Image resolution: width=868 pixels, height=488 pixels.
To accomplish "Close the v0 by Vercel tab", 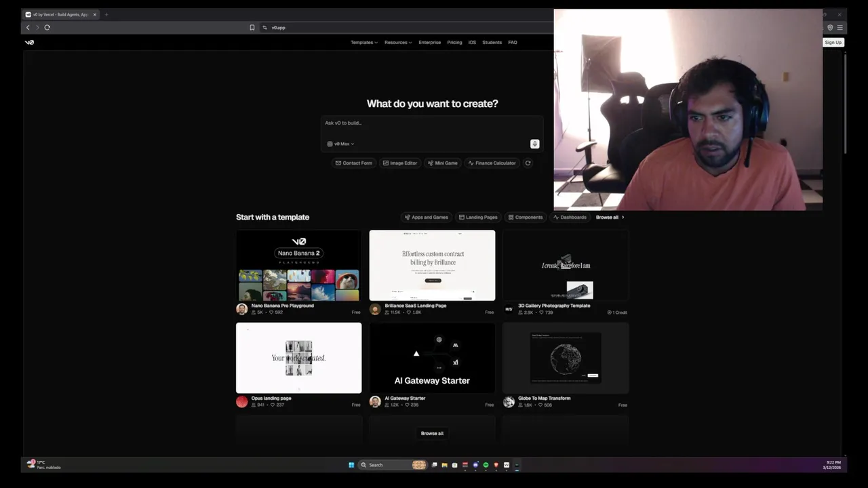I will coord(95,14).
